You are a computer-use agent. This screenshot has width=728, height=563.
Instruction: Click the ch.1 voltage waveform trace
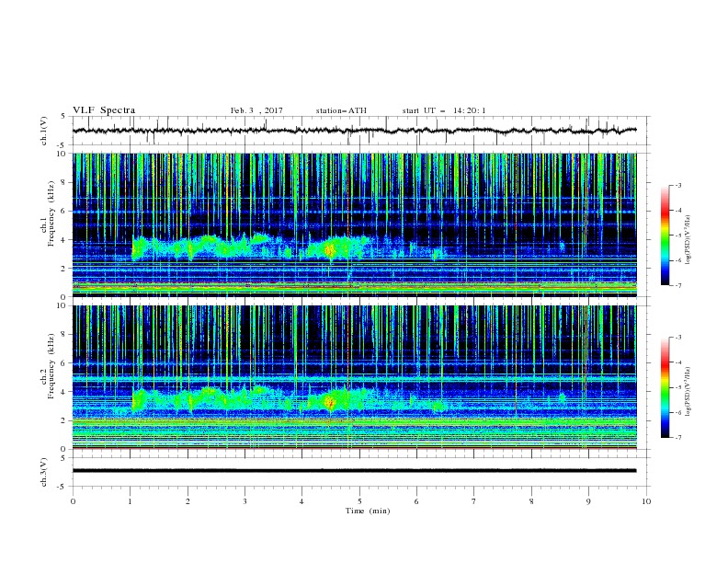(354, 131)
